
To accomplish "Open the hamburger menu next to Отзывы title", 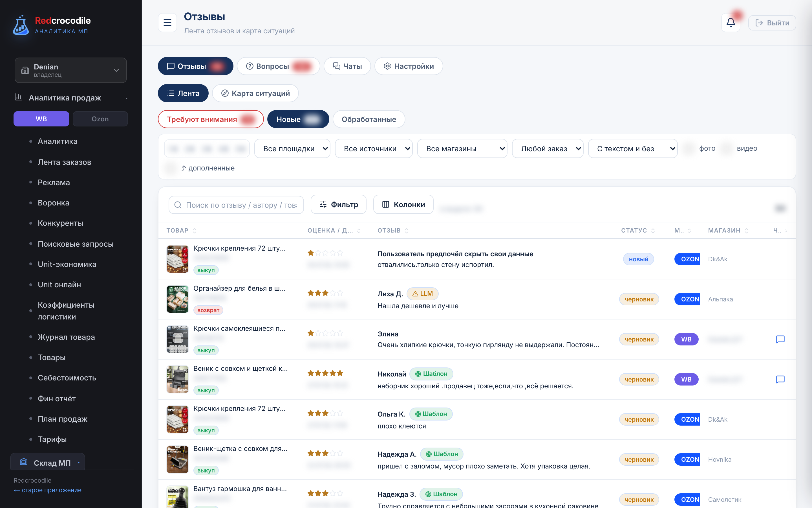I will (167, 23).
